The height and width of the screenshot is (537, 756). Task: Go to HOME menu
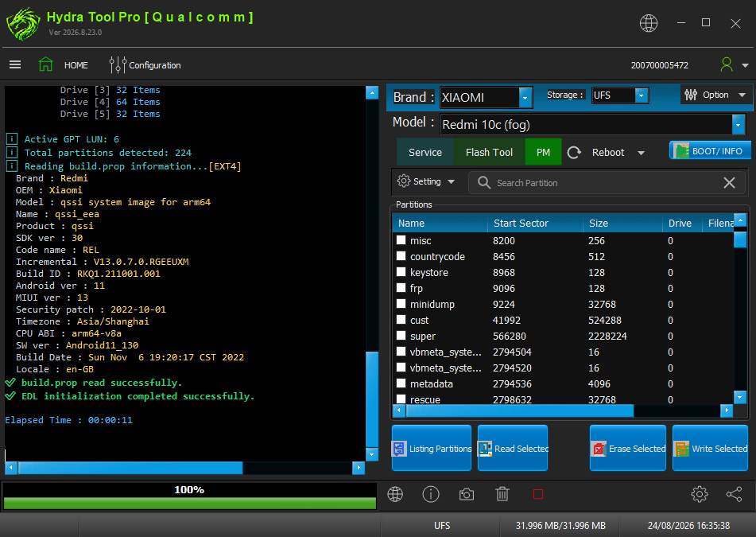click(x=76, y=65)
